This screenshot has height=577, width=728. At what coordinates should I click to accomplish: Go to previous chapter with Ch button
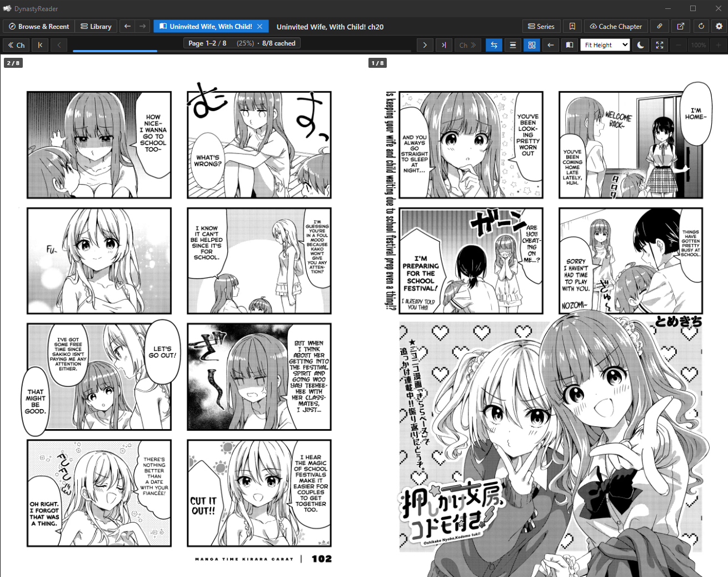pos(16,45)
